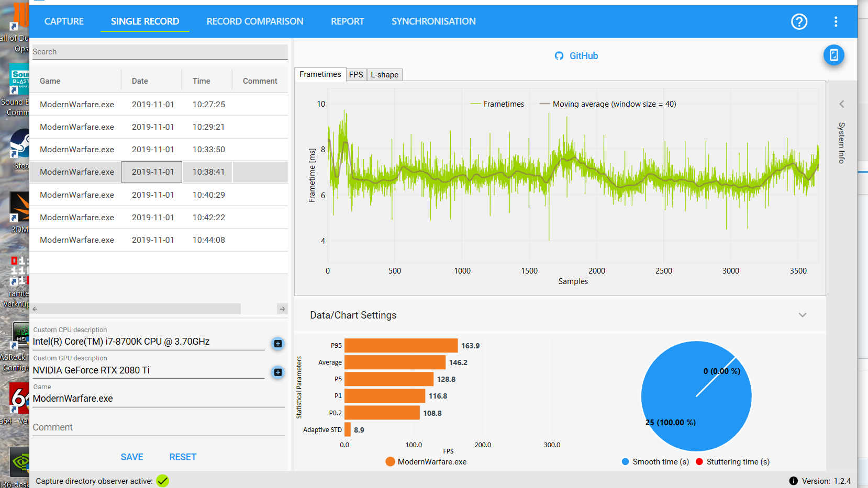Open 3DMark desktop shortcut
Screen dimensions: 868x488
pos(19,212)
